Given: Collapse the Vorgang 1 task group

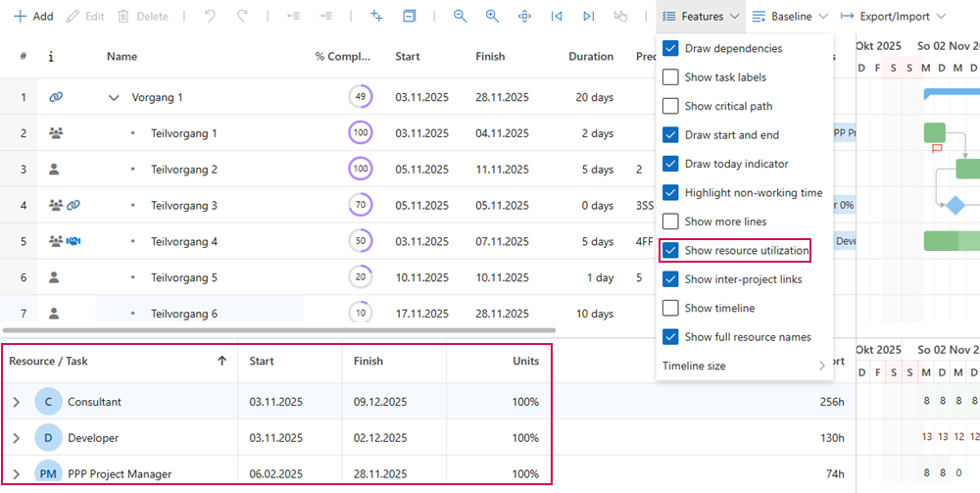Looking at the screenshot, I should (114, 98).
